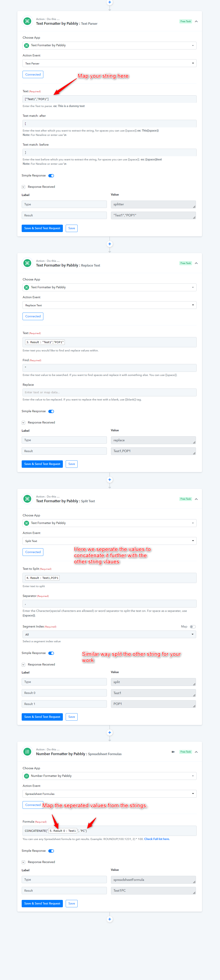220x980 pixels.
Task: Click the Replace input field in Replace Text step
Action: click(x=109, y=392)
